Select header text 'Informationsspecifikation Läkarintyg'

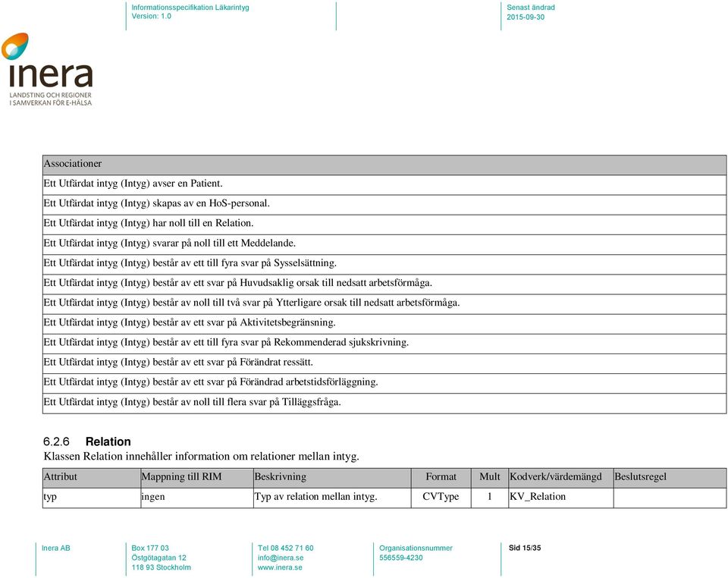coord(190,8)
